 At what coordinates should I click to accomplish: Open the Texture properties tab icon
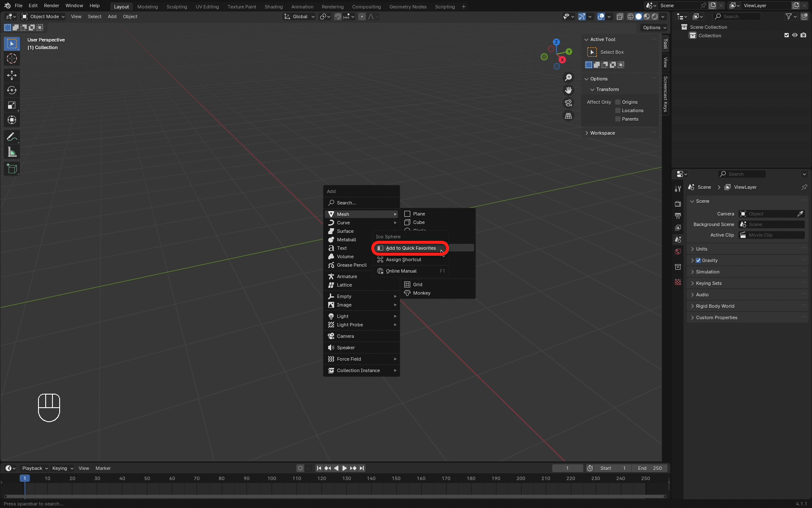click(678, 282)
